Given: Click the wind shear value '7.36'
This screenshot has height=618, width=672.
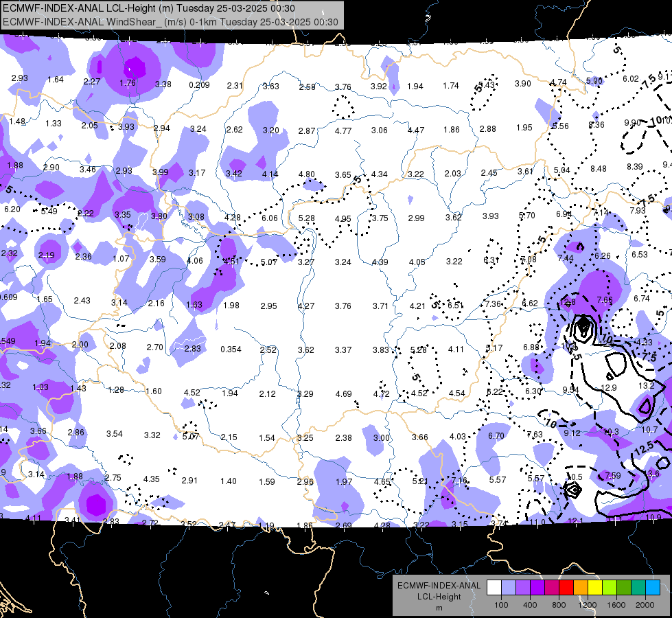Looking at the screenshot, I should point(493,304).
